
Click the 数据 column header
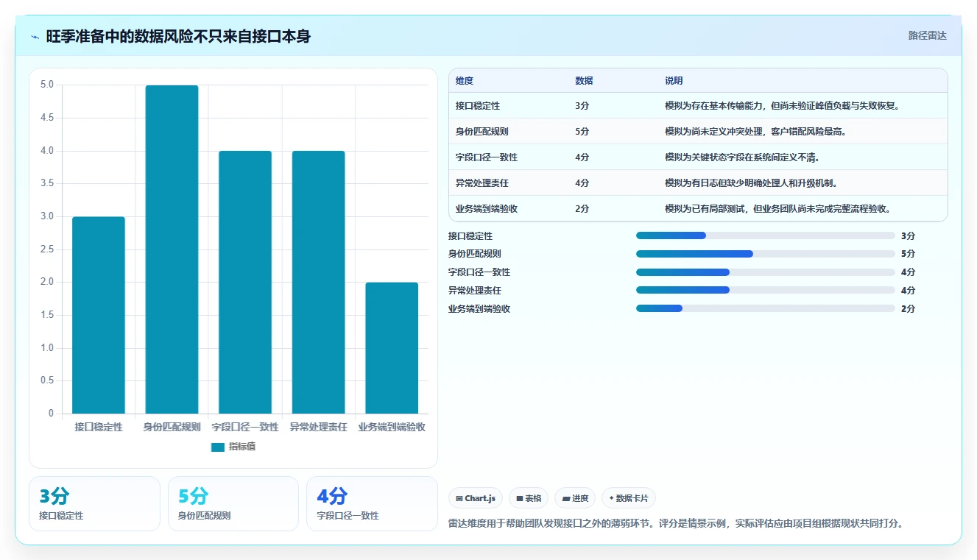[584, 81]
